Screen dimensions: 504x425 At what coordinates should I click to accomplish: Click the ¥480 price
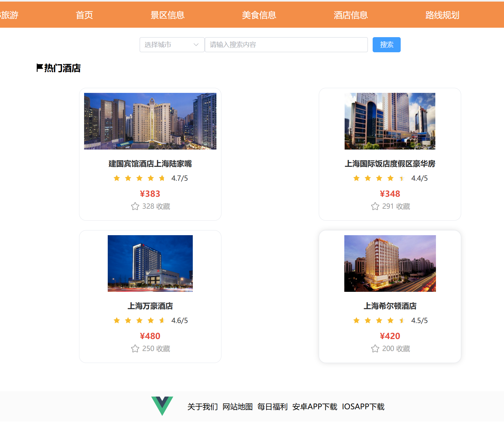point(150,336)
